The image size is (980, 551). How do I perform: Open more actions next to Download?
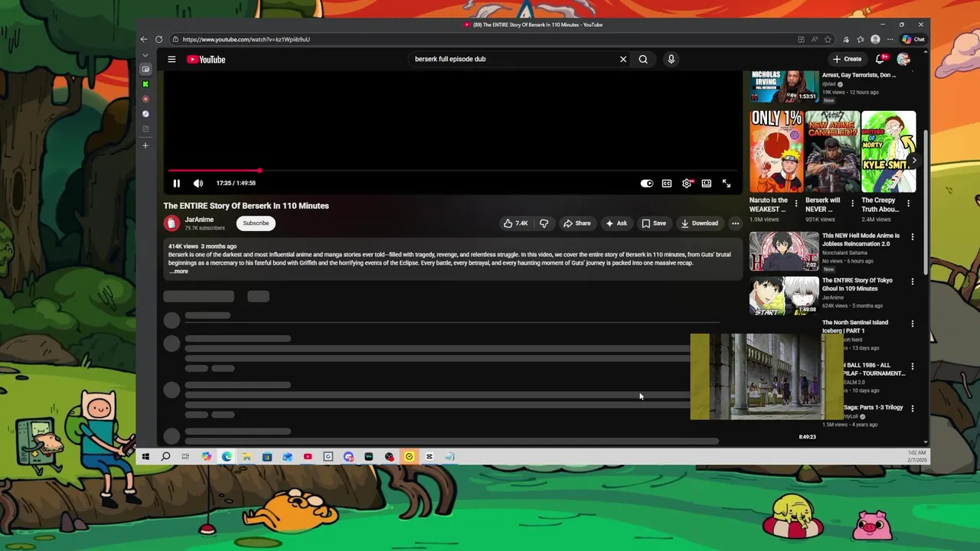(735, 223)
